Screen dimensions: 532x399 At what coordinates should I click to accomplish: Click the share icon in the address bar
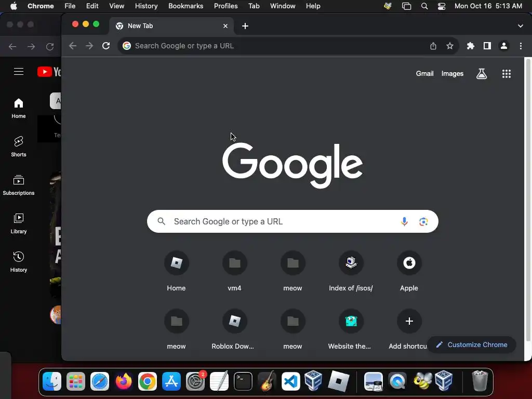click(433, 46)
